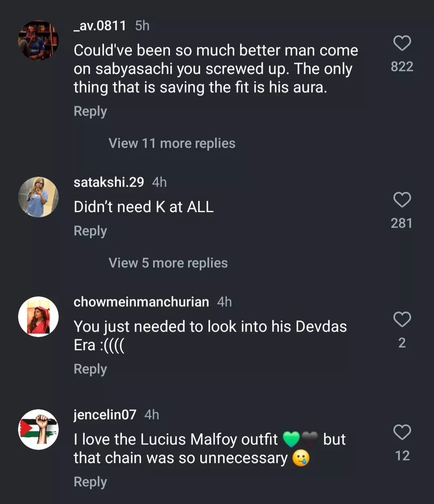
Task: Like the comment by _av.0811
Action: pyautogui.click(x=402, y=43)
